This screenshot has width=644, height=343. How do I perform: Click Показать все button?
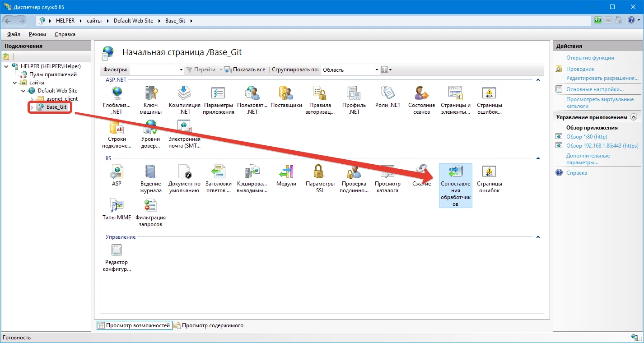pyautogui.click(x=246, y=70)
